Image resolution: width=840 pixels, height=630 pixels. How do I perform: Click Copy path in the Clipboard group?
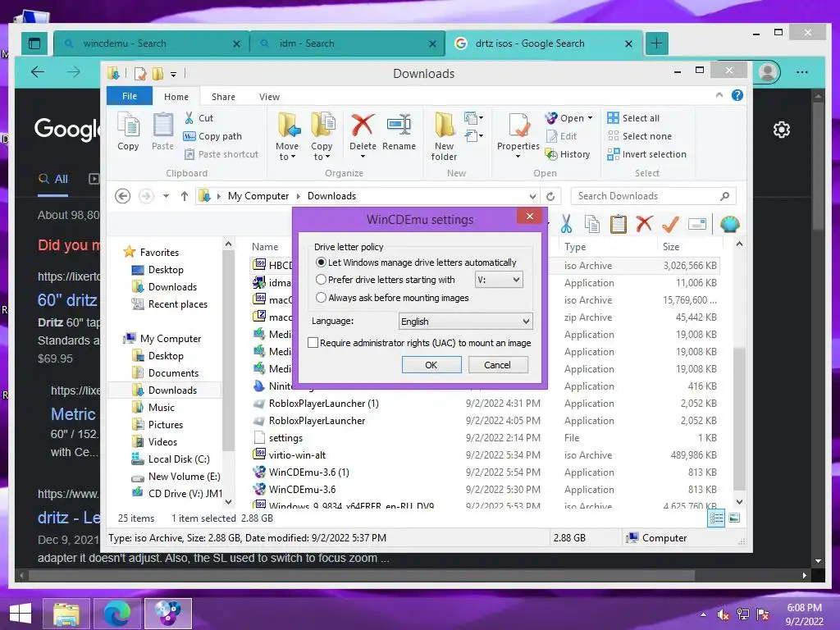(212, 136)
